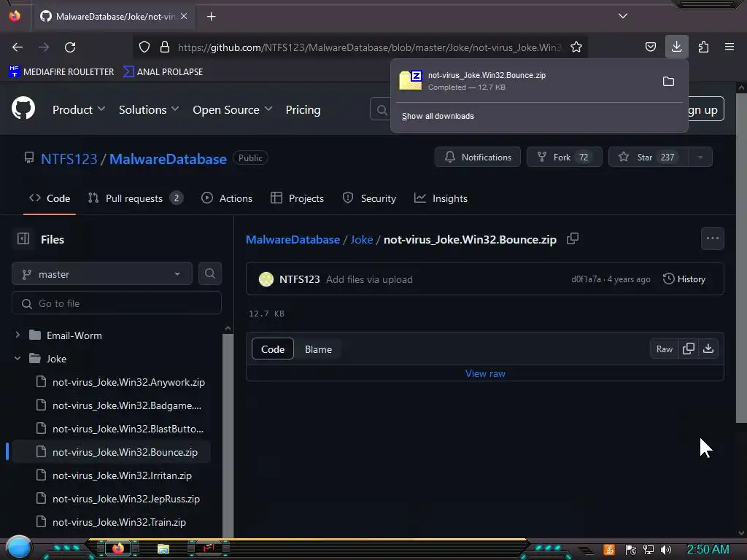
Task: Click the GitHub Octocat logo
Action: pyautogui.click(x=23, y=109)
